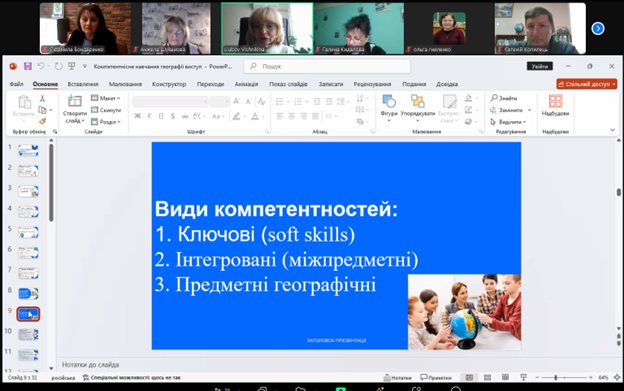Open the Фігури shapes gallery
Image resolution: width=624 pixels, height=391 pixels.
click(x=389, y=108)
